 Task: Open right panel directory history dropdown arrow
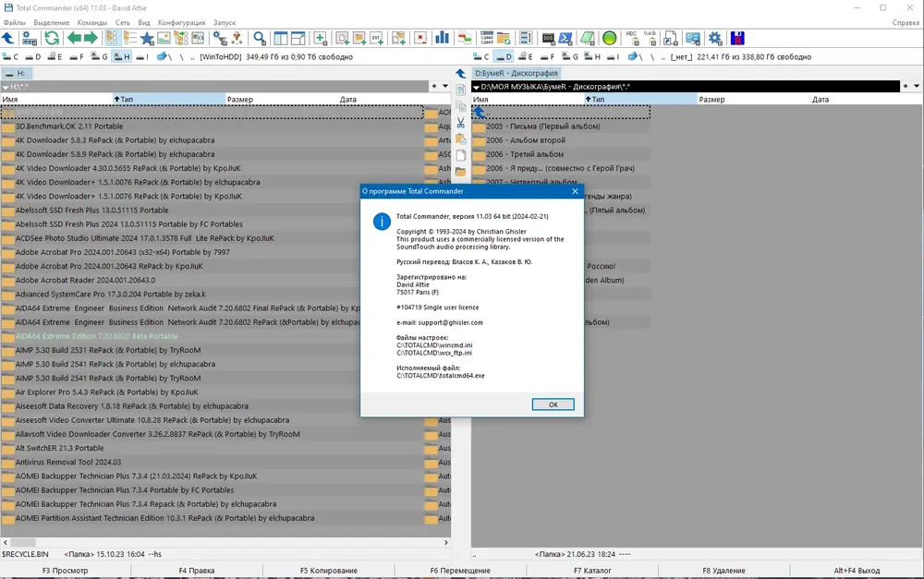(x=917, y=86)
